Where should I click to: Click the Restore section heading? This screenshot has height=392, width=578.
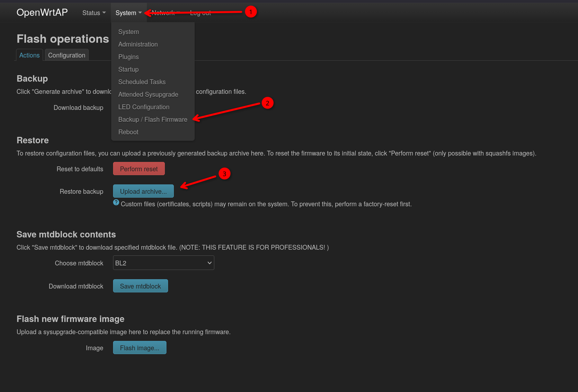click(32, 140)
